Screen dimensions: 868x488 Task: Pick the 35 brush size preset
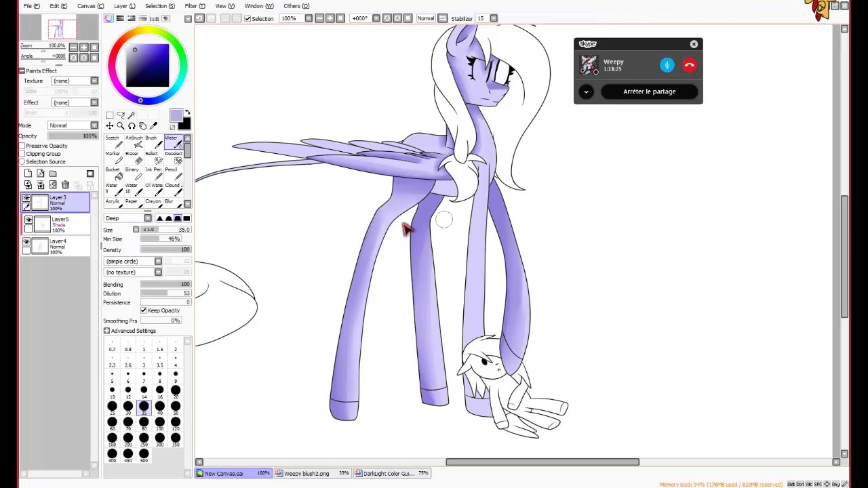click(144, 407)
